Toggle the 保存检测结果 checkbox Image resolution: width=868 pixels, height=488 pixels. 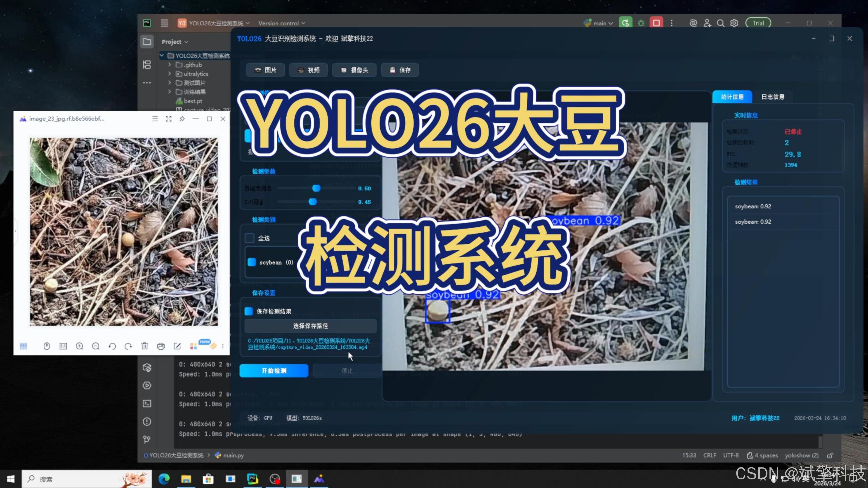[x=249, y=311]
